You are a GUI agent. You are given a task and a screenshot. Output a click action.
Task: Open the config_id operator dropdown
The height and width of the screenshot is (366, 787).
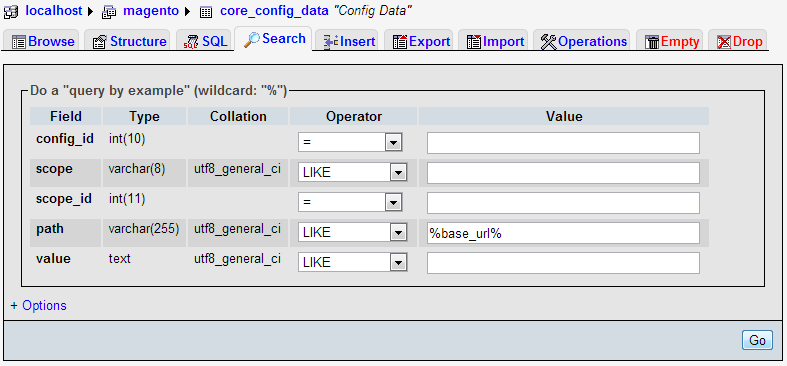350,143
